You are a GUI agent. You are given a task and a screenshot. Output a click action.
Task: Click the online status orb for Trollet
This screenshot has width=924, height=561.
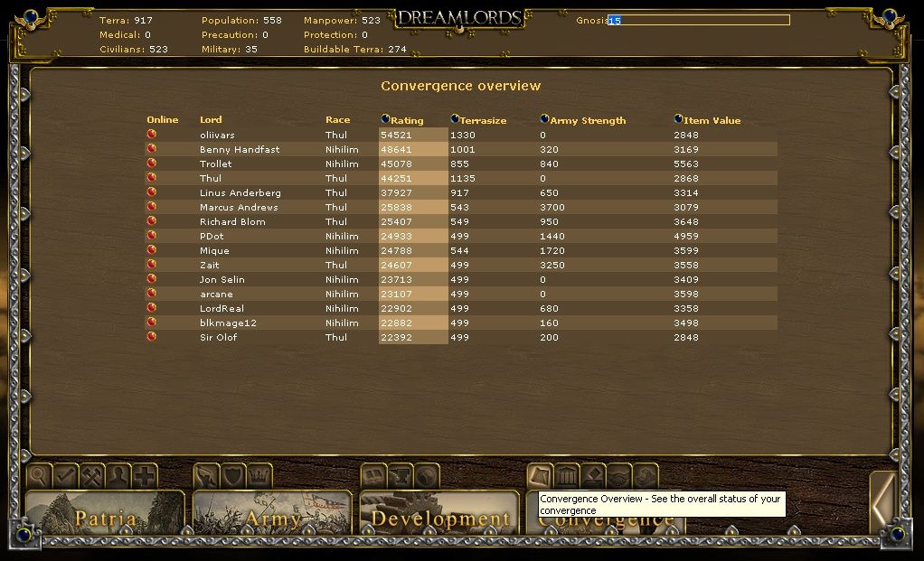(152, 164)
